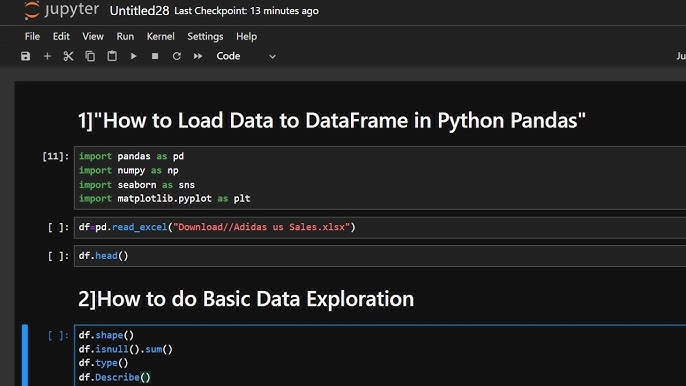The height and width of the screenshot is (386, 686).
Task: Click the Jupyter logo
Action: 61,10
